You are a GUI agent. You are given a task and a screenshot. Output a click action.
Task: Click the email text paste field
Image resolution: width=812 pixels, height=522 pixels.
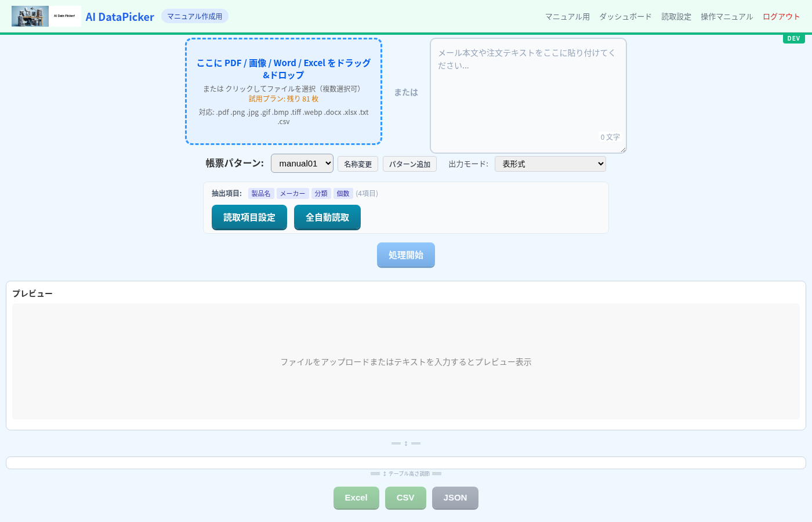[x=528, y=96]
